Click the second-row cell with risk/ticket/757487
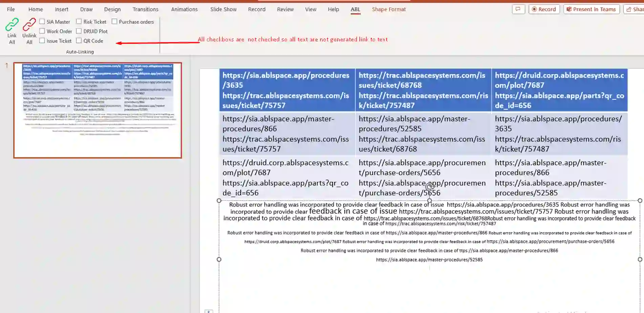This screenshot has height=313, width=644. pos(560,134)
